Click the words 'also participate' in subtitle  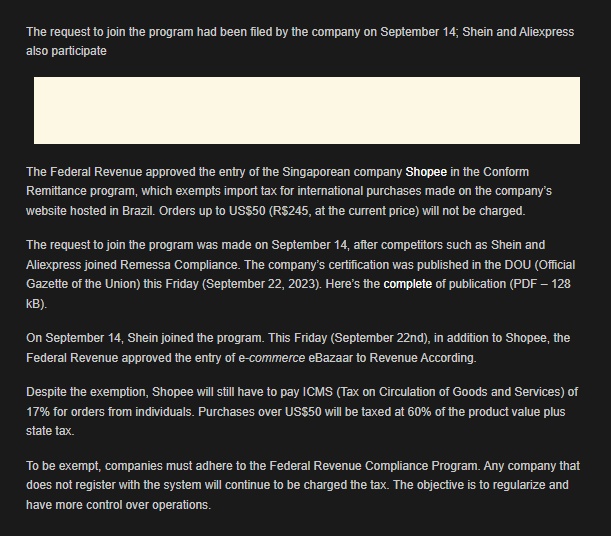point(66,51)
